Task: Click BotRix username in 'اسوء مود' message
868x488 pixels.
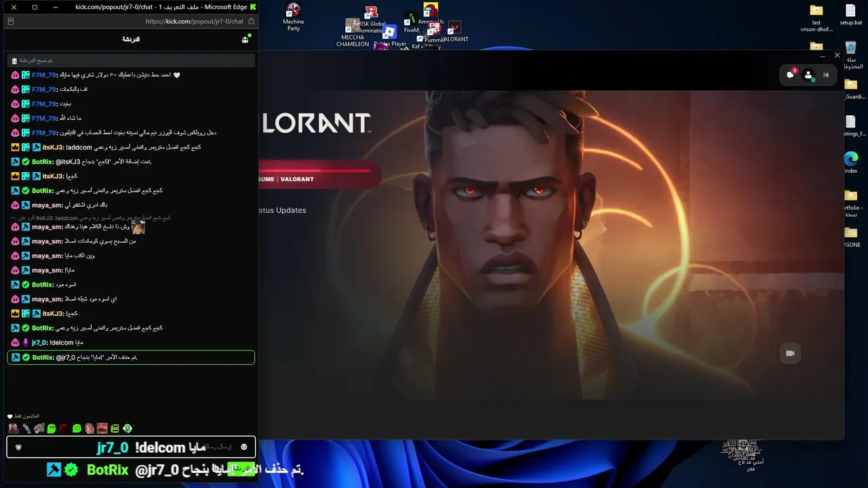Action: 42,285
